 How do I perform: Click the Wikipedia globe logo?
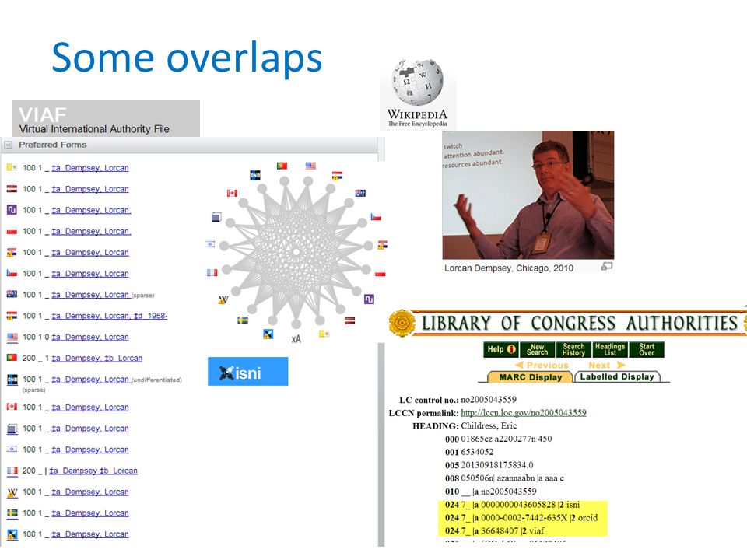417,82
